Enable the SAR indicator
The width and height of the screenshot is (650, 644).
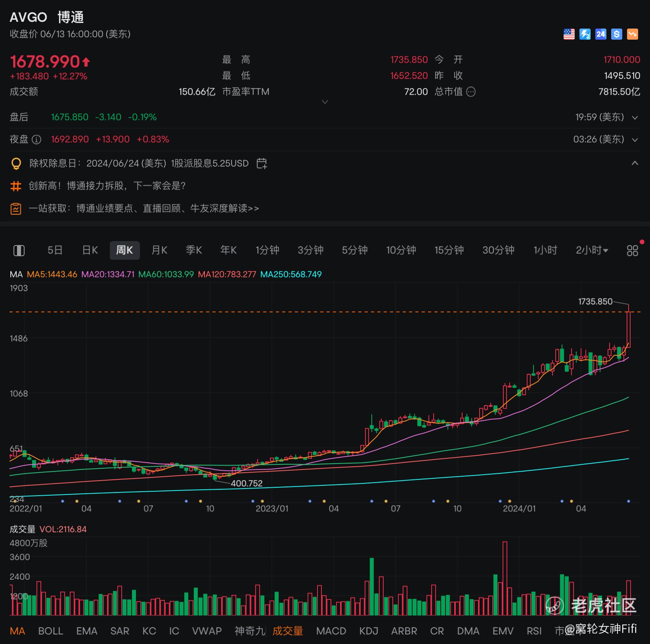120,631
